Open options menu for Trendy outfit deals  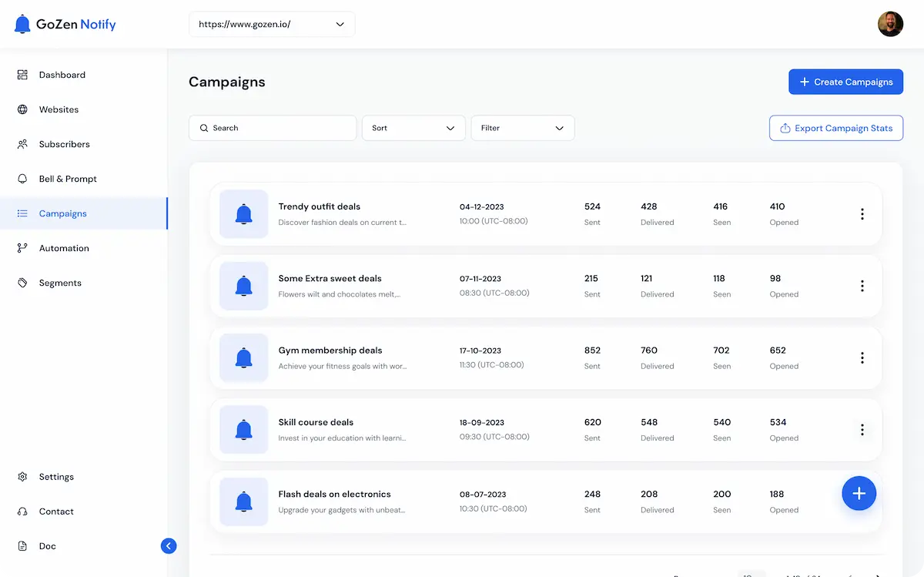862,213
